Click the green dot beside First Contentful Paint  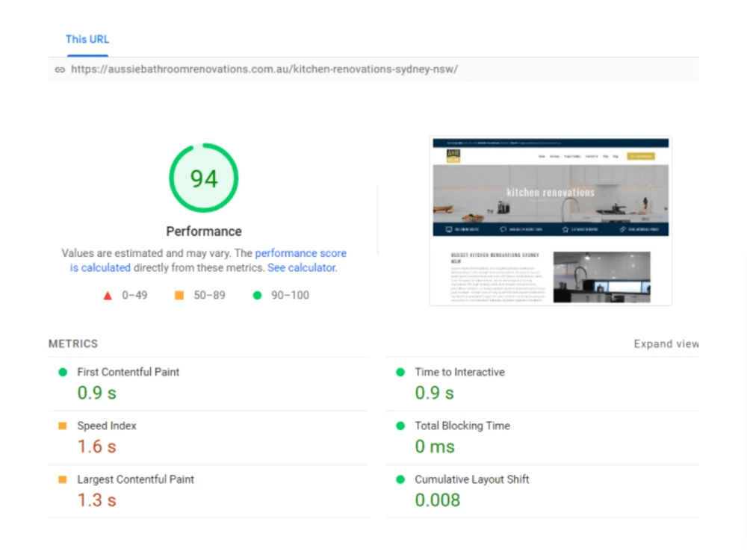pyautogui.click(x=63, y=373)
